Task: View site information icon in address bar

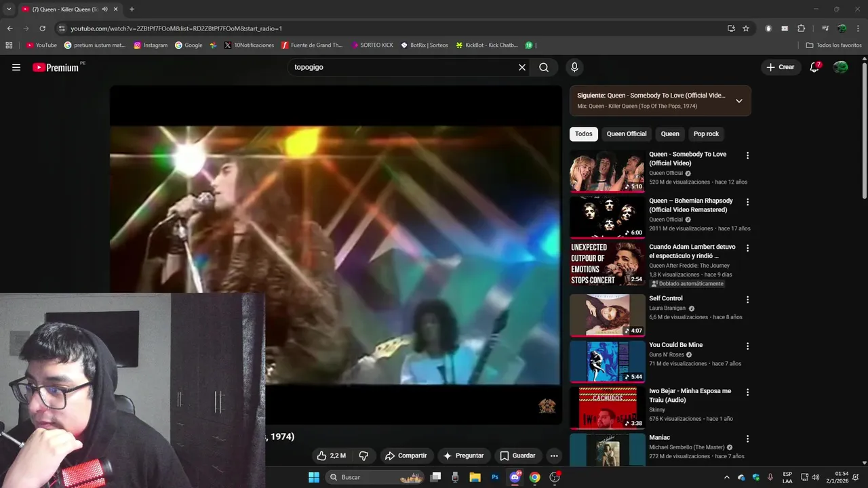Action: coord(62,28)
